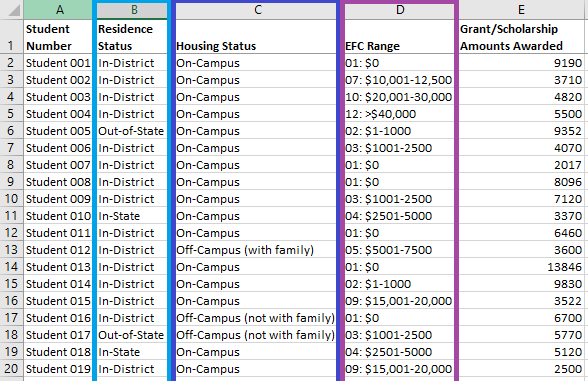Select cell Student 001
Screen dimensions: 588x381
(x=58, y=63)
